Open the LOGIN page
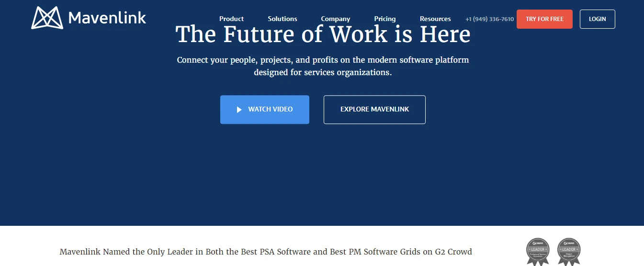This screenshot has height=266, width=644. (597, 19)
